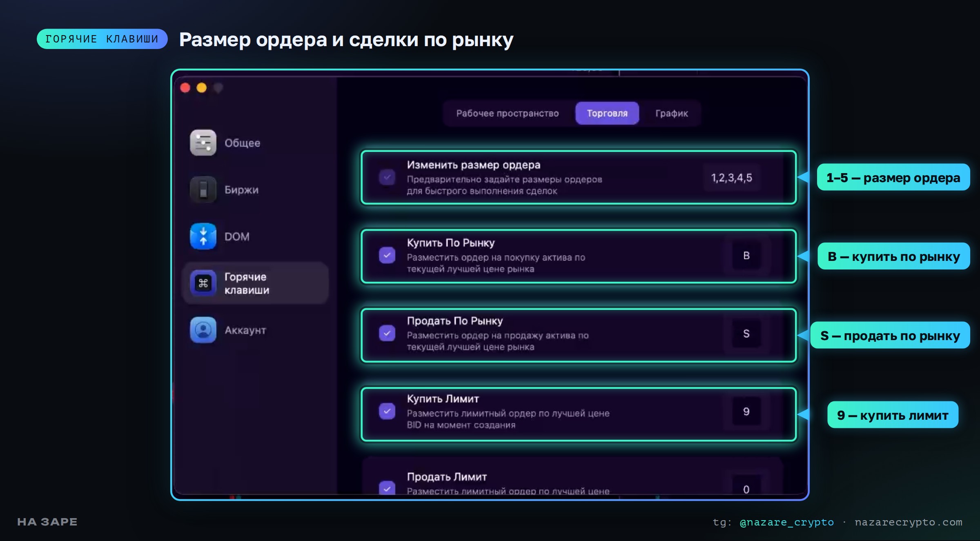Switch to the График tab
This screenshot has height=541, width=980.
point(672,113)
